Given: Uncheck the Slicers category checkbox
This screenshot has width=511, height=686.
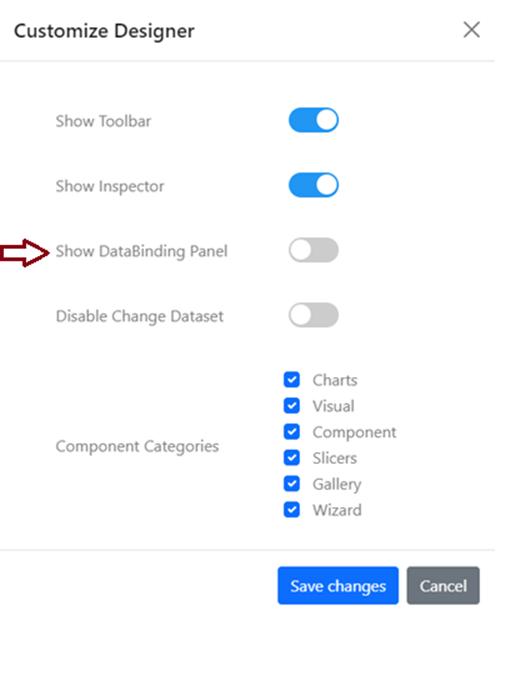Looking at the screenshot, I should [x=291, y=458].
